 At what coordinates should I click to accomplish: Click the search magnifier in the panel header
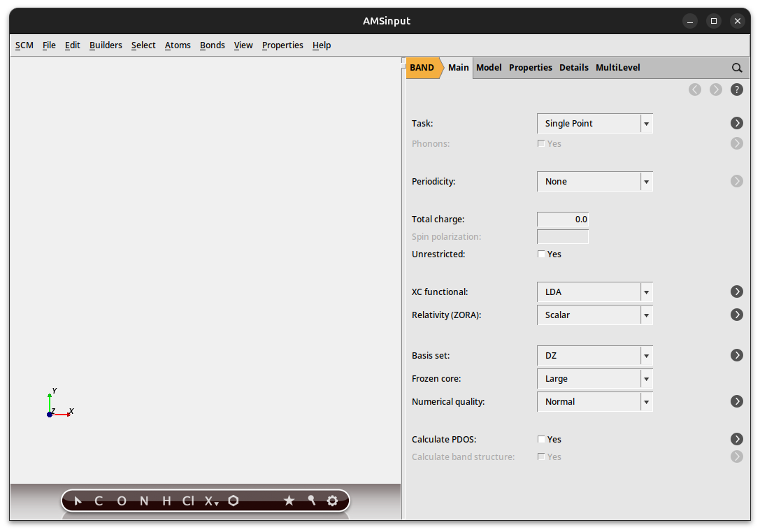click(737, 68)
